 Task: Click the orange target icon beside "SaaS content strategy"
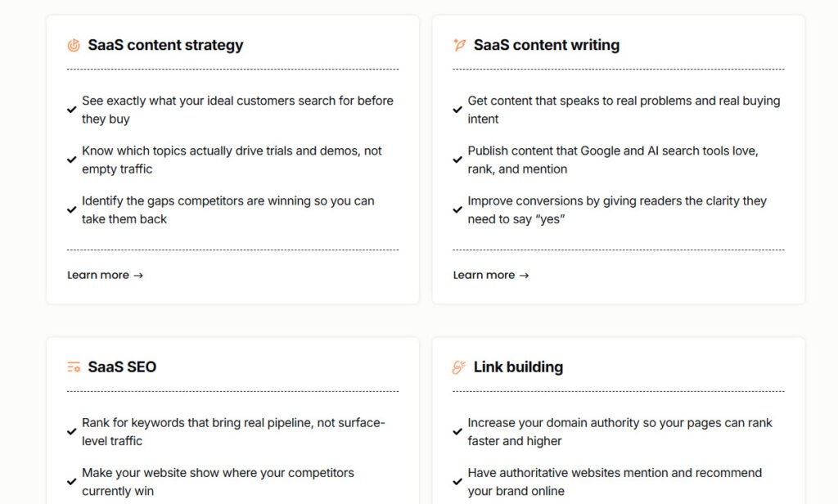73,45
